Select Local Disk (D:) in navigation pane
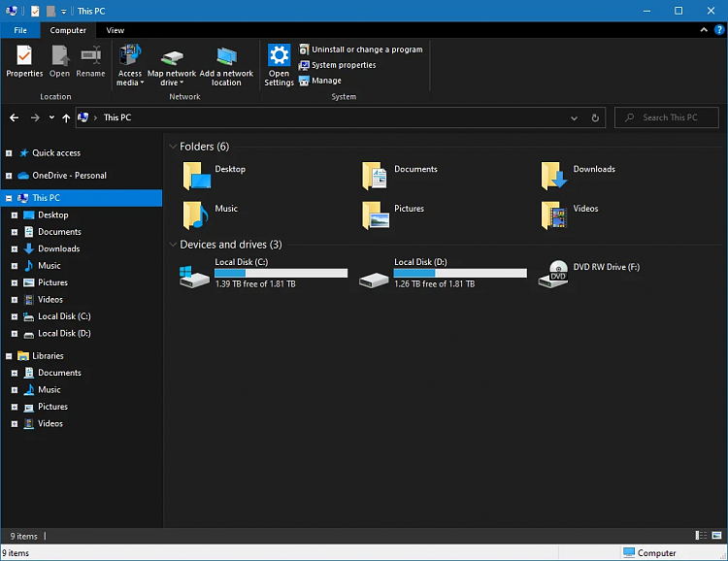728x561 pixels. pos(64,334)
